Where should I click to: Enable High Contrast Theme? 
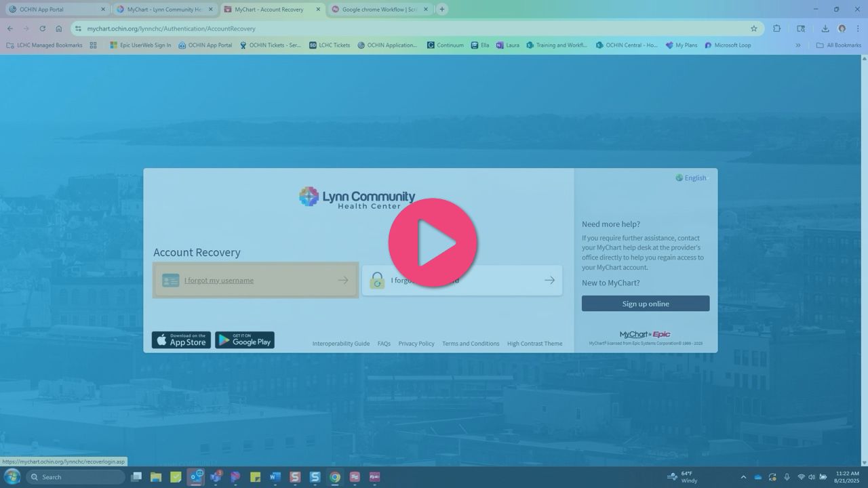tap(534, 344)
